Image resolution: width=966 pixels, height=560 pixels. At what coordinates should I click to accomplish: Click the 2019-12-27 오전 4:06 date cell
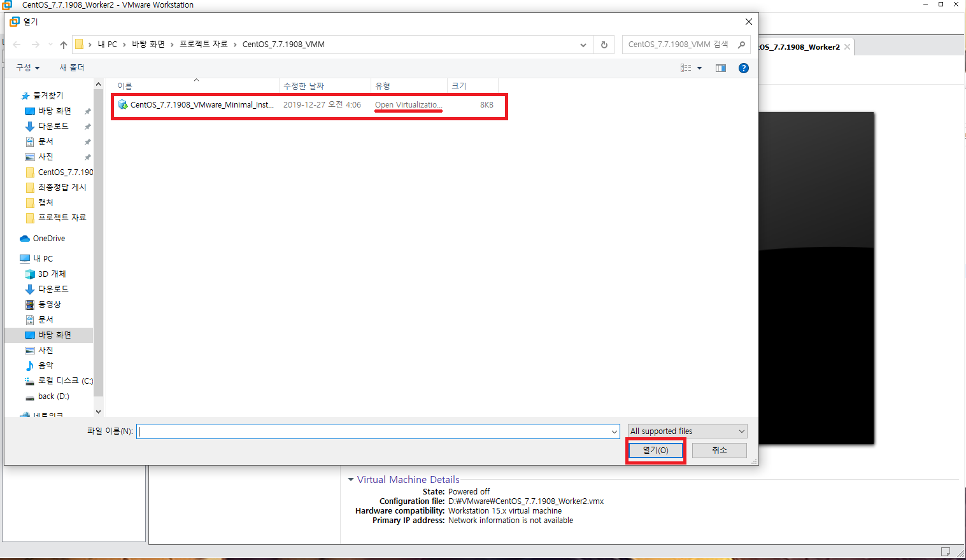[x=322, y=105]
